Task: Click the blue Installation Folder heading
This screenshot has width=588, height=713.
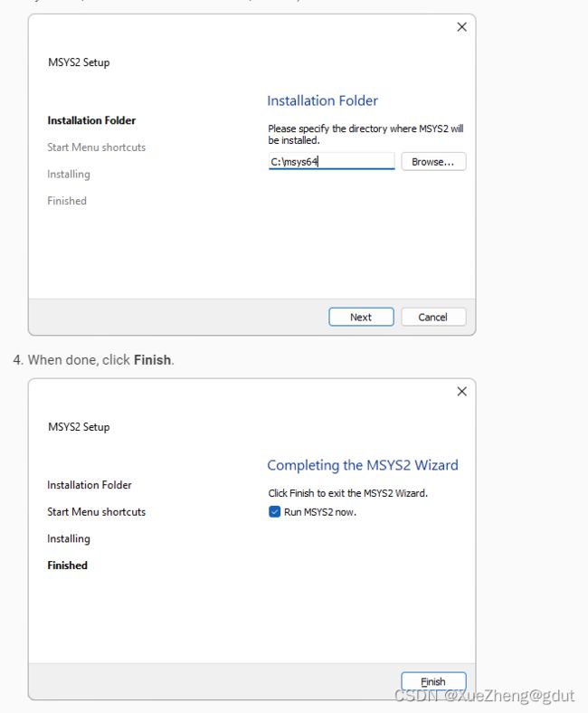Action: [322, 101]
